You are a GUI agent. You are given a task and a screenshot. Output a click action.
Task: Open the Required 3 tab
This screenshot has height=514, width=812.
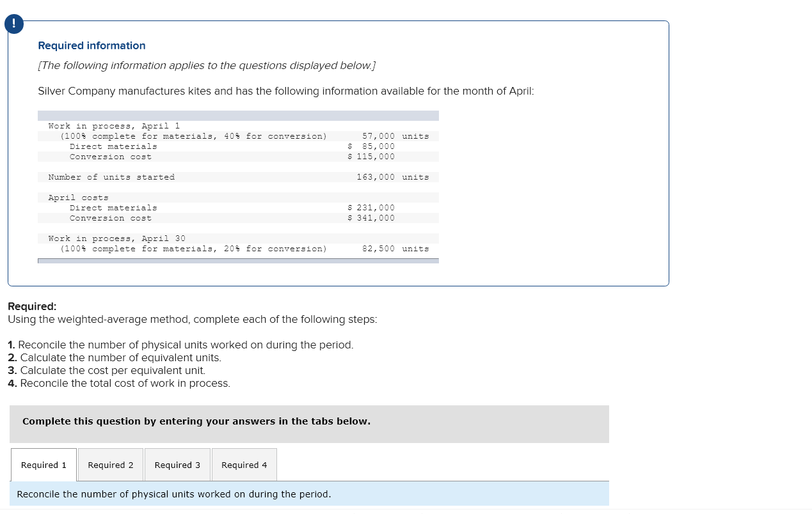[177, 465]
